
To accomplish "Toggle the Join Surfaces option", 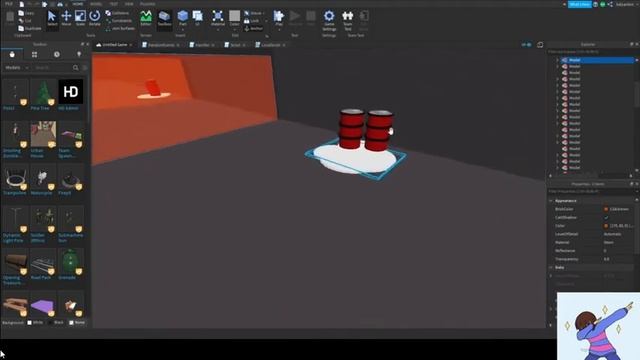I will pyautogui.click(x=120, y=29).
